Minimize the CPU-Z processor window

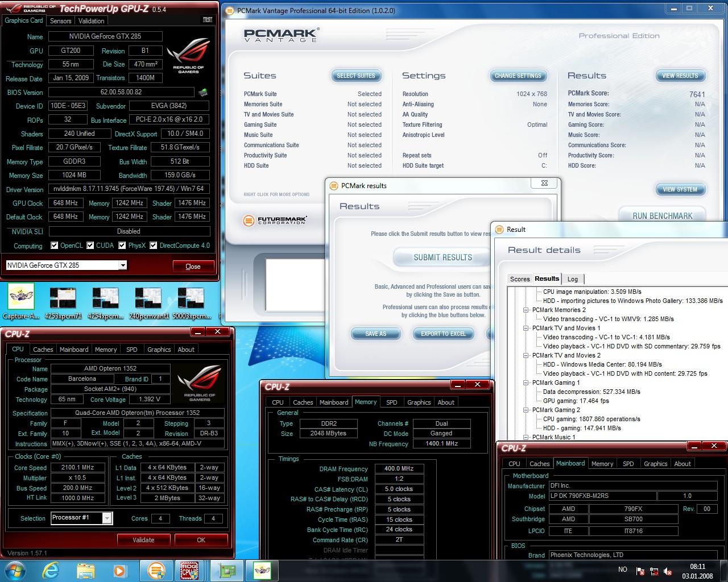(x=197, y=331)
